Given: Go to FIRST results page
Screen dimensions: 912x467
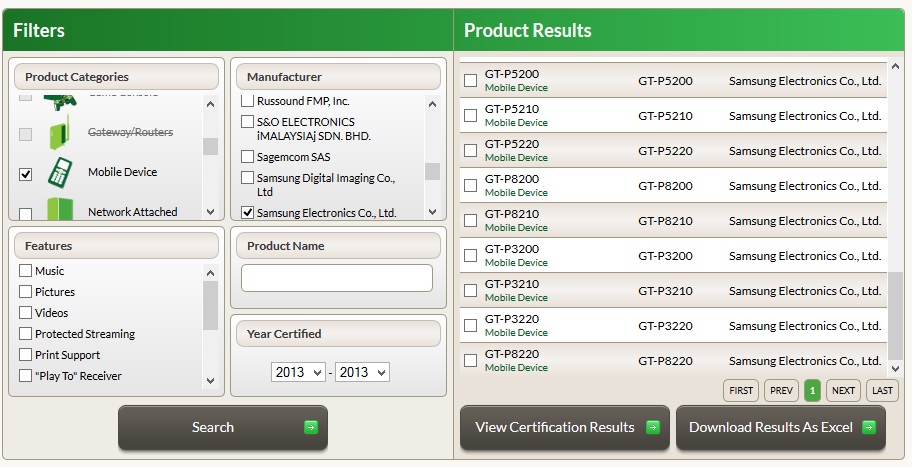Looking at the screenshot, I should (x=741, y=391).
